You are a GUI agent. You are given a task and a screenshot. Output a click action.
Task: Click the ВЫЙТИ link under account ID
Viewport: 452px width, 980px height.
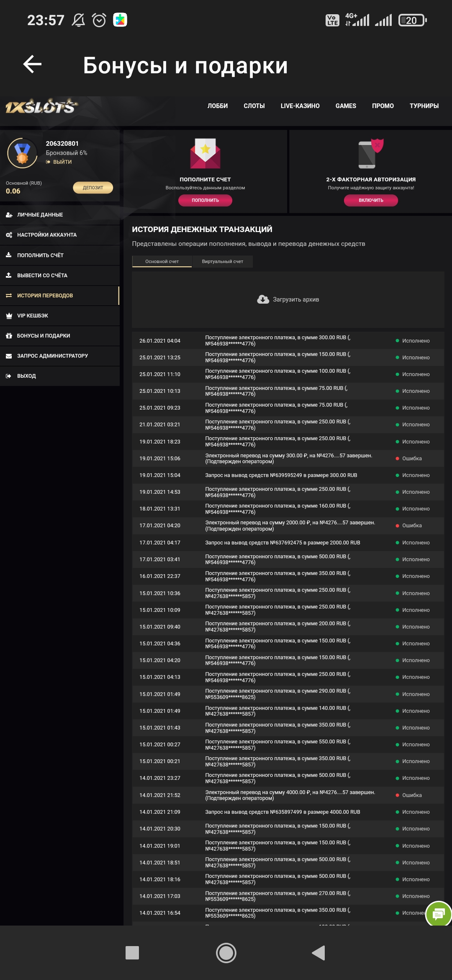(62, 162)
